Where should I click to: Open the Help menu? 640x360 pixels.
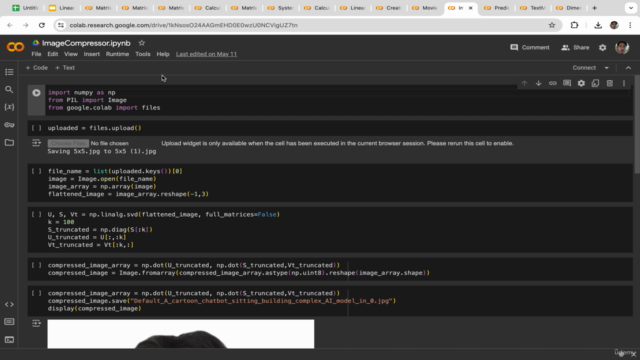pyautogui.click(x=163, y=54)
